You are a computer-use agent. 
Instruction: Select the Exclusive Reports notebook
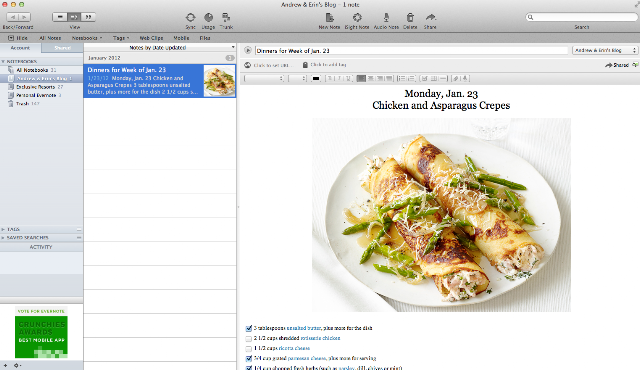[x=36, y=87]
